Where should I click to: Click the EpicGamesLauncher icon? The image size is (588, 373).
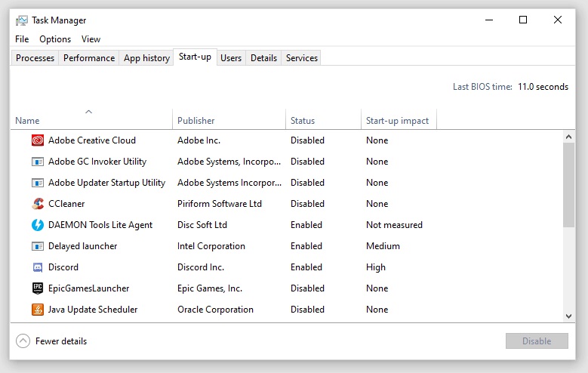click(x=38, y=288)
